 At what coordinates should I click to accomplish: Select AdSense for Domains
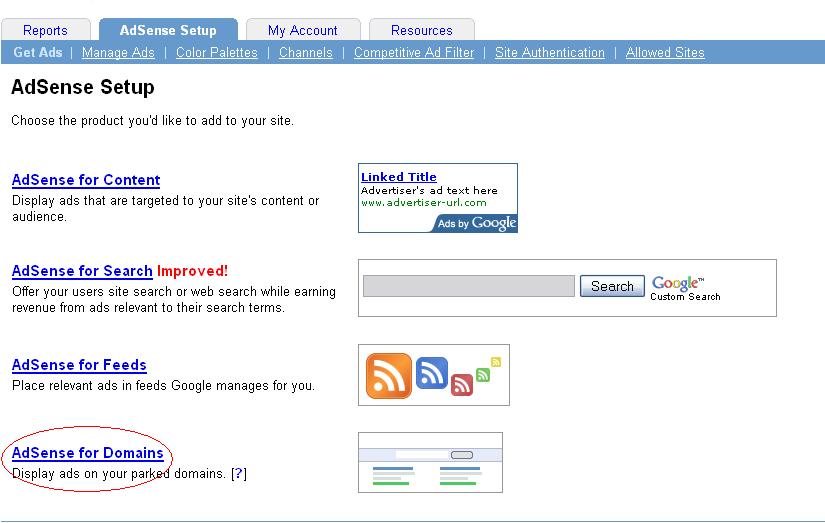click(x=88, y=453)
